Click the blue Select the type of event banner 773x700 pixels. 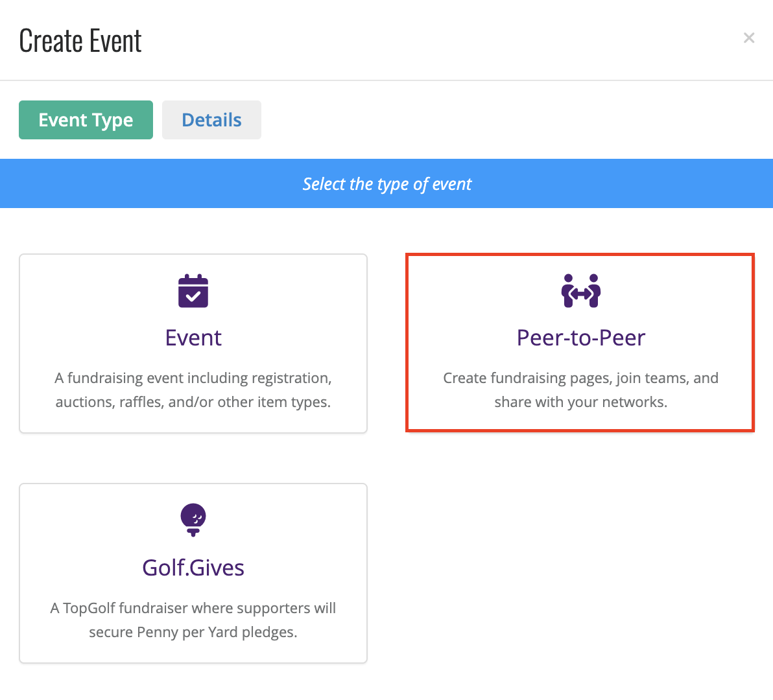pyautogui.click(x=386, y=183)
